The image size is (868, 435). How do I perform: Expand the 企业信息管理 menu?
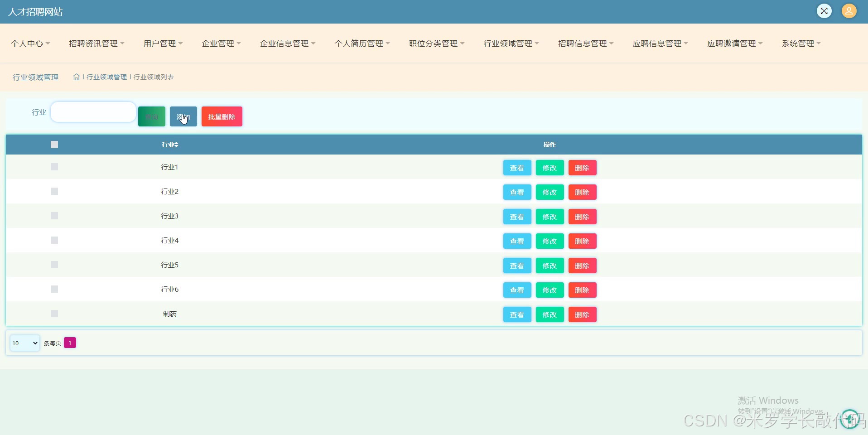pyautogui.click(x=288, y=43)
